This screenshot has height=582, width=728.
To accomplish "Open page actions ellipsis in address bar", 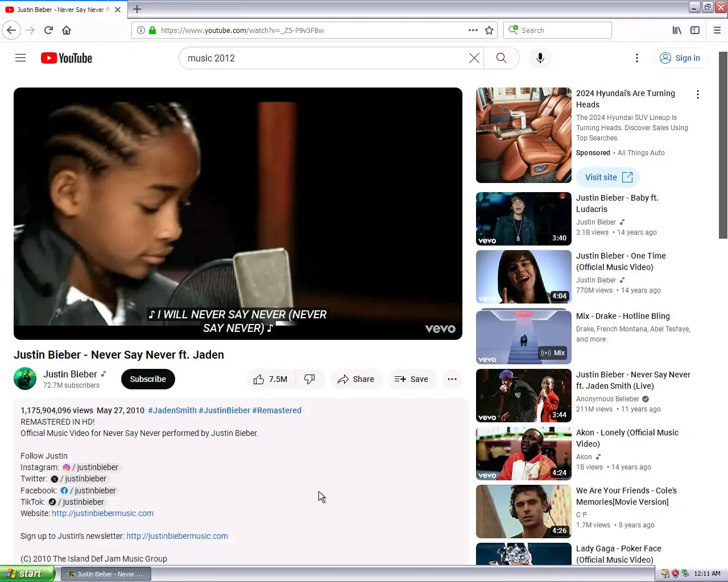I will (473, 30).
